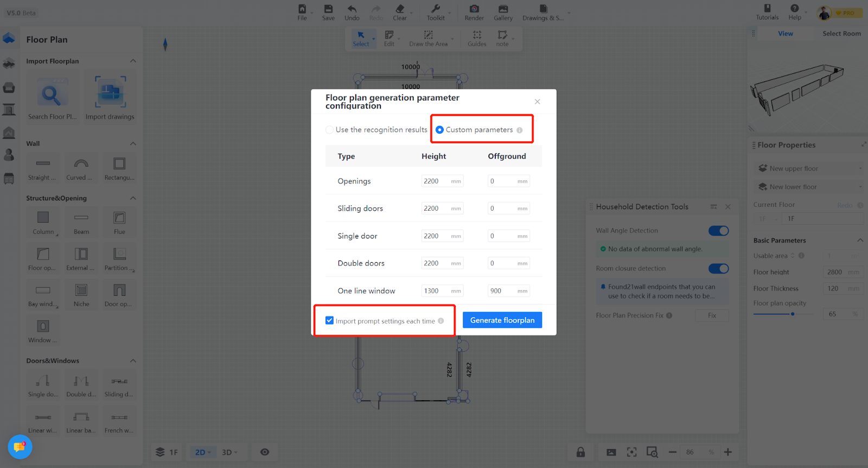Close the parameter configuration dialog

coord(537,102)
